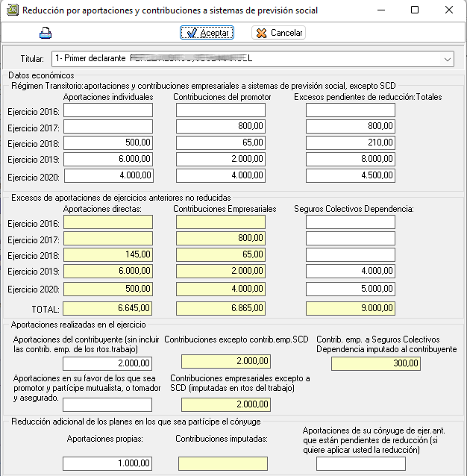Click Contribuciones Empresariales 4.000,00 field 2020
This screenshot has width=467, height=476.
click(221, 289)
